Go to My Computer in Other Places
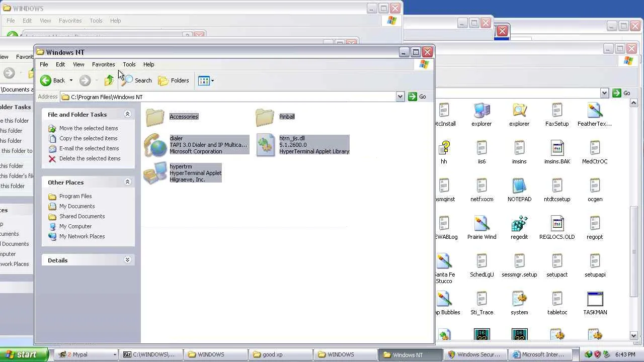The height and width of the screenshot is (362, 644). click(75, 226)
